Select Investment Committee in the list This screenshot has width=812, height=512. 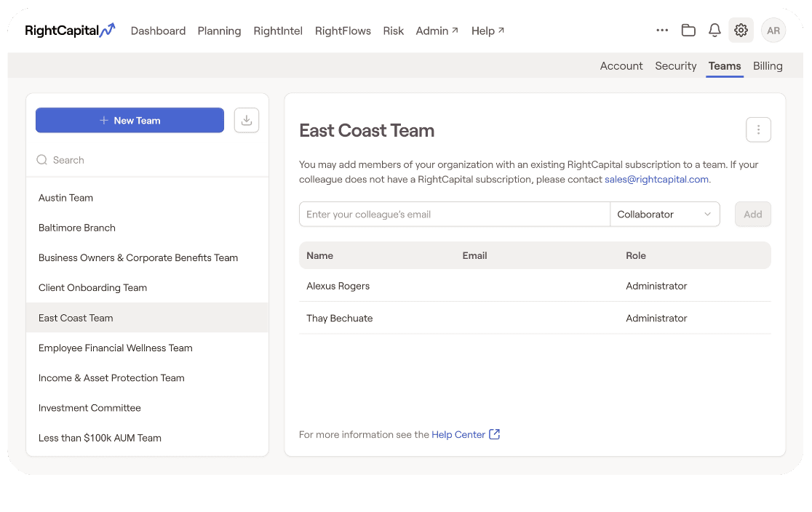(x=147, y=408)
